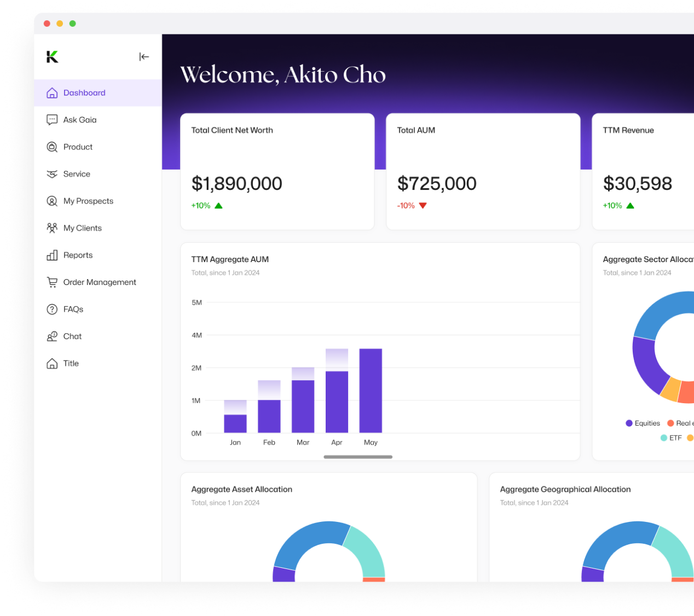Image resolution: width=694 pixels, height=616 pixels.
Task: Navigate to My Prospects in the menu
Action: pos(88,201)
